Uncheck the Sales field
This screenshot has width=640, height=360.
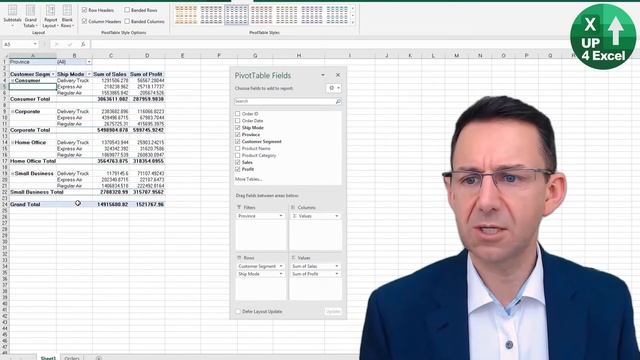[x=238, y=162]
